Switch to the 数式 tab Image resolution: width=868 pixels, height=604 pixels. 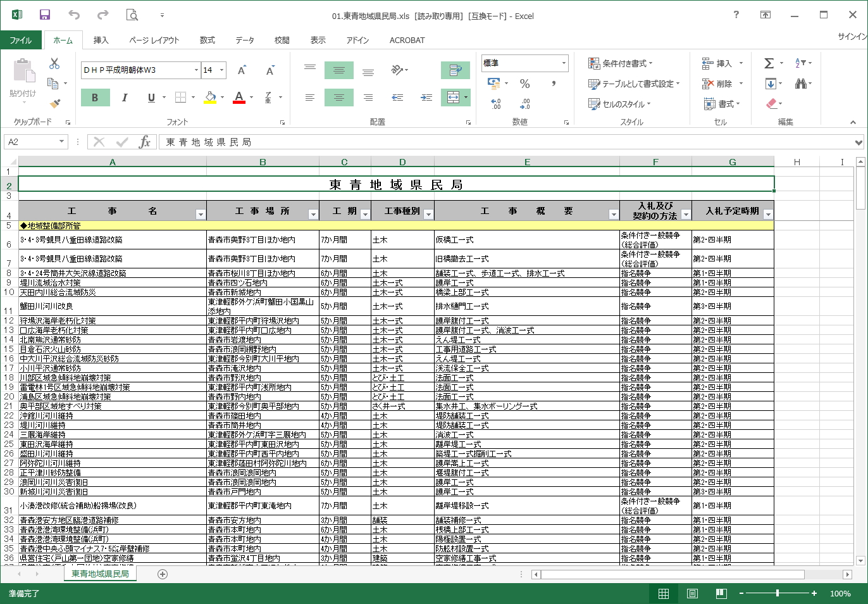point(208,40)
